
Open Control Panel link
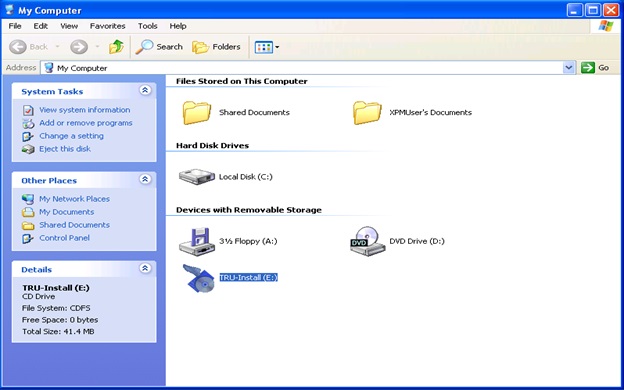point(64,238)
